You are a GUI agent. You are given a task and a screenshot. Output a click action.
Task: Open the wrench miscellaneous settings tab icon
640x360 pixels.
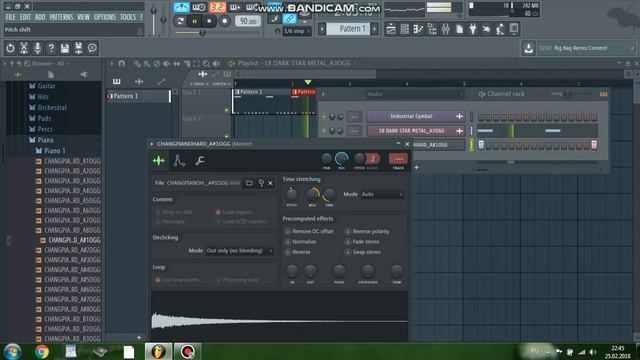(x=200, y=160)
